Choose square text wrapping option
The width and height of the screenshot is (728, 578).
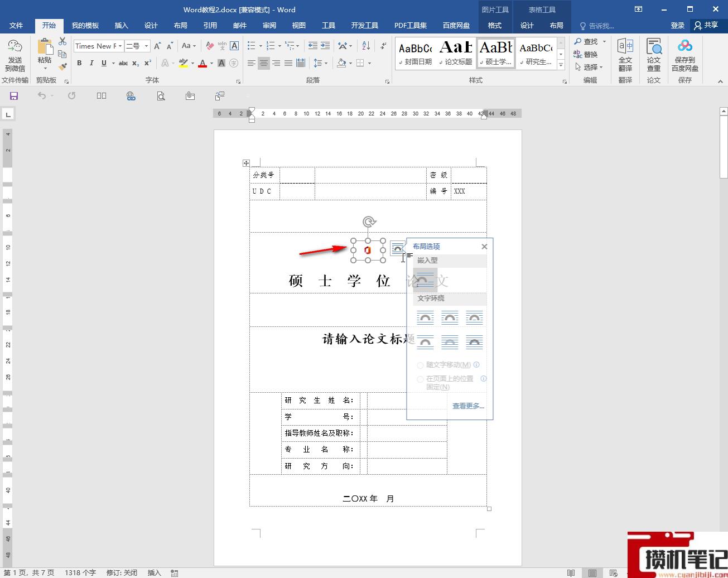[425, 318]
